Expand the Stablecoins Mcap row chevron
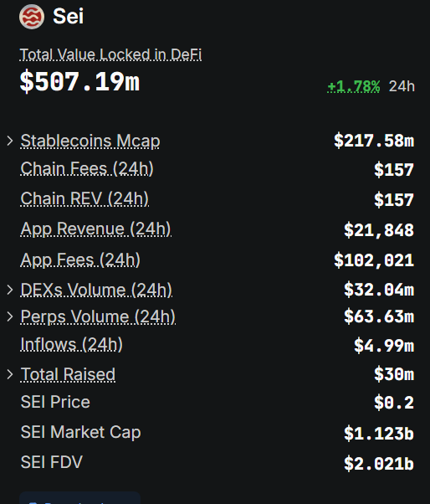The image size is (430, 504). (10, 141)
